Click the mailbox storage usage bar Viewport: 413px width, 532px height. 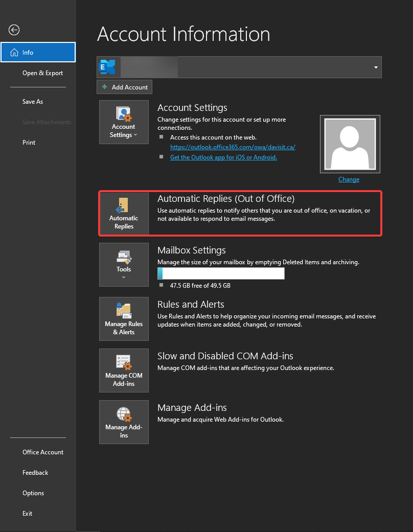click(221, 273)
